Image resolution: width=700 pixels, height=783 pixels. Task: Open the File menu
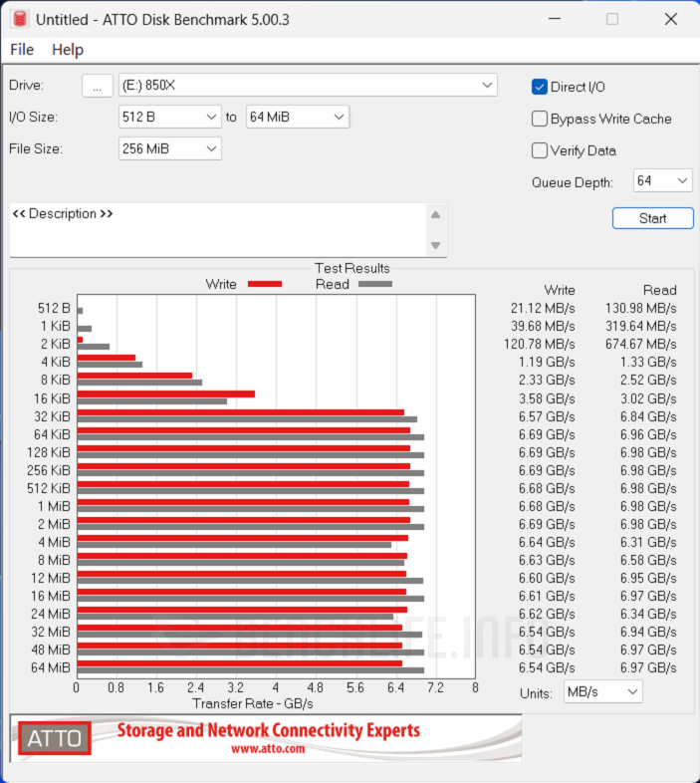[x=22, y=50]
